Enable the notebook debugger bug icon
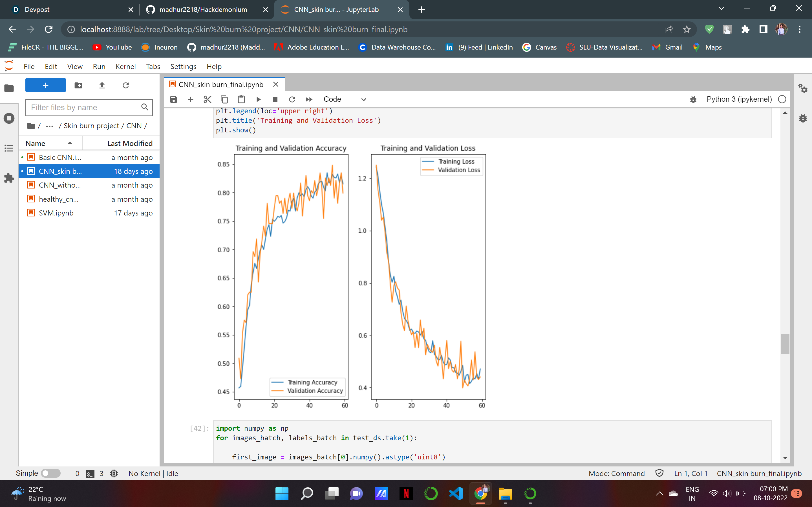The height and width of the screenshot is (507, 812). click(x=693, y=99)
